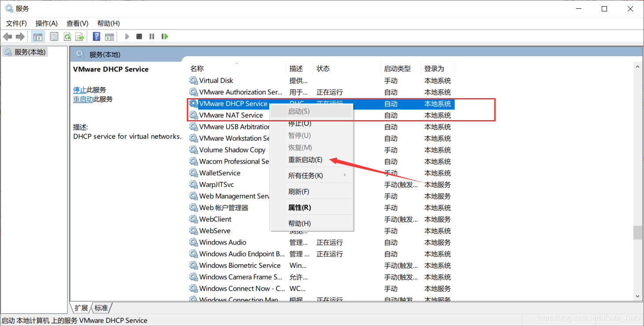Select the Windows Audio Endpoint Builder row
This screenshot has height=326, width=644.
coord(321,254)
